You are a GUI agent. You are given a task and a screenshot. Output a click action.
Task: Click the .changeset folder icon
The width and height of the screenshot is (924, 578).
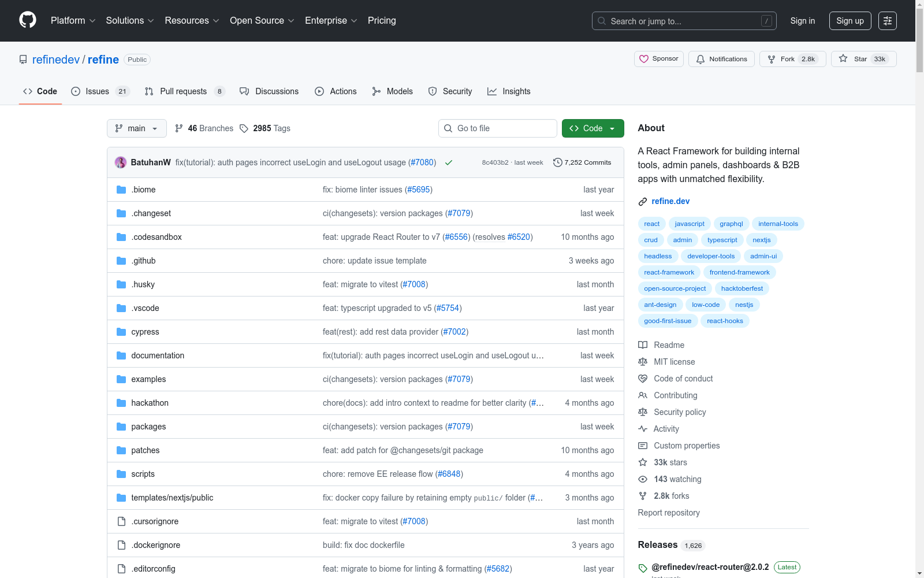(121, 213)
